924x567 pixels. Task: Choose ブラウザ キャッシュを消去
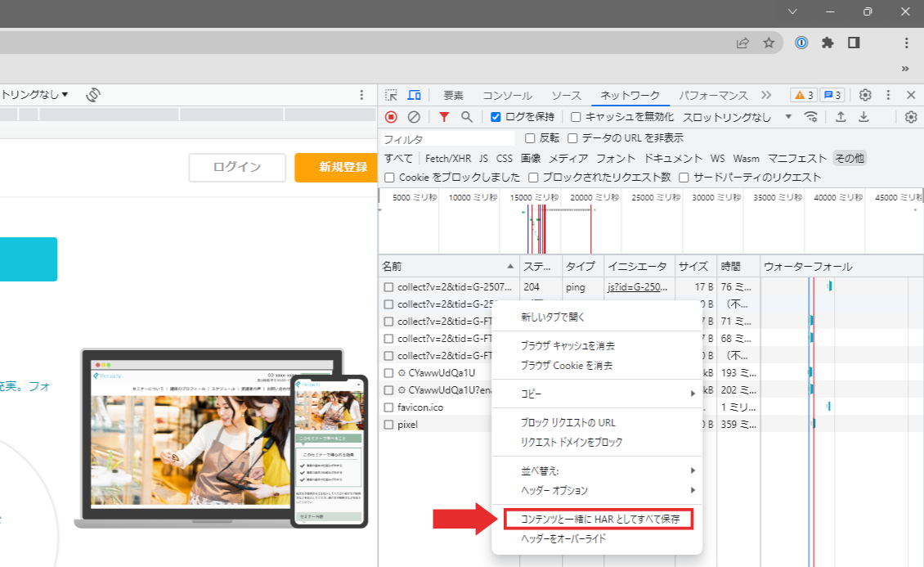[597, 345]
